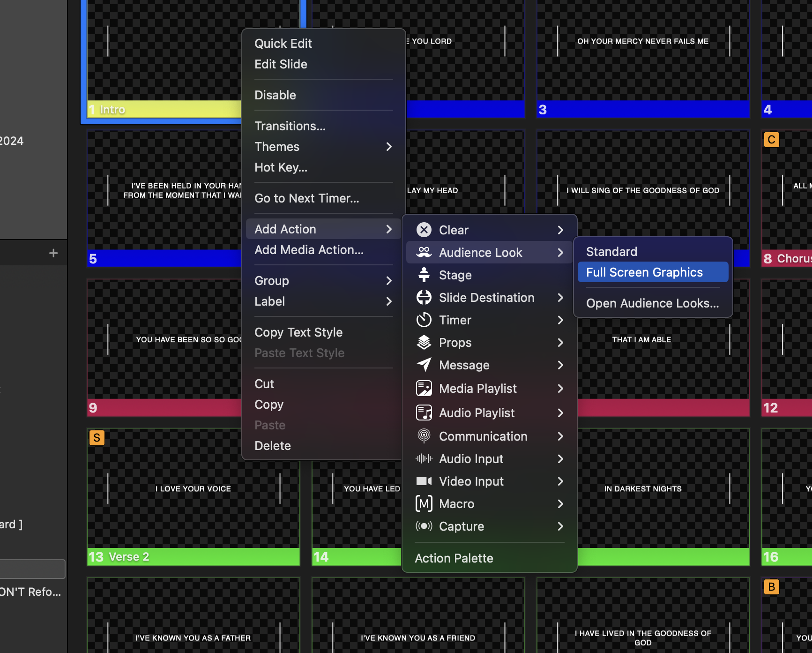Select slide I'VE KNOWN YOU AS A FRIEND

[418, 615]
